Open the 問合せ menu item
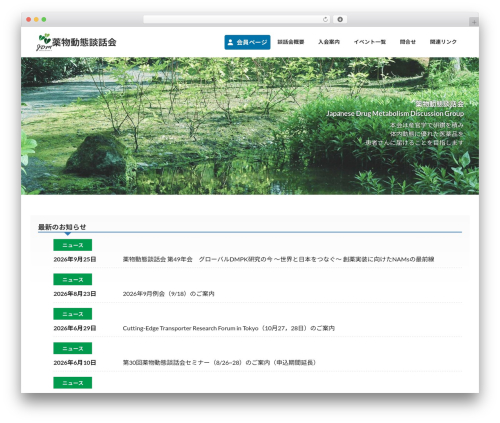Screen dimensions: 500x423 coord(408,42)
